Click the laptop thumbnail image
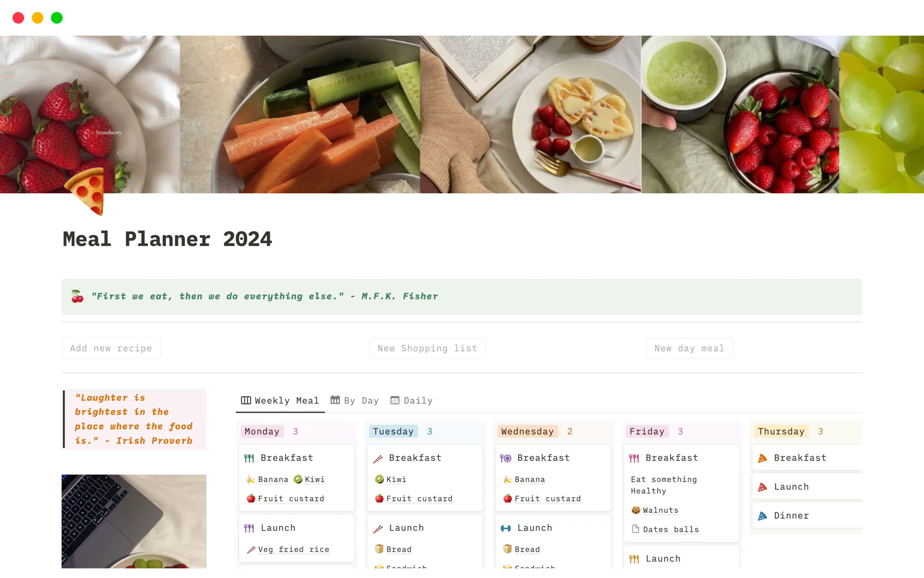Screen dimensions: 924x578 (x=136, y=523)
